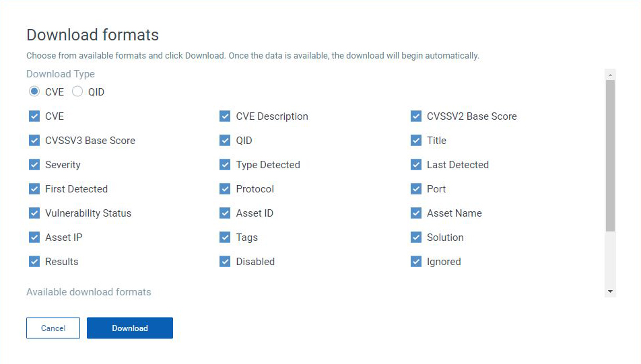Viewport: 641px width, 364px height.
Task: Toggle the CVSSV2 Base Score checkbox
Action: [415, 116]
